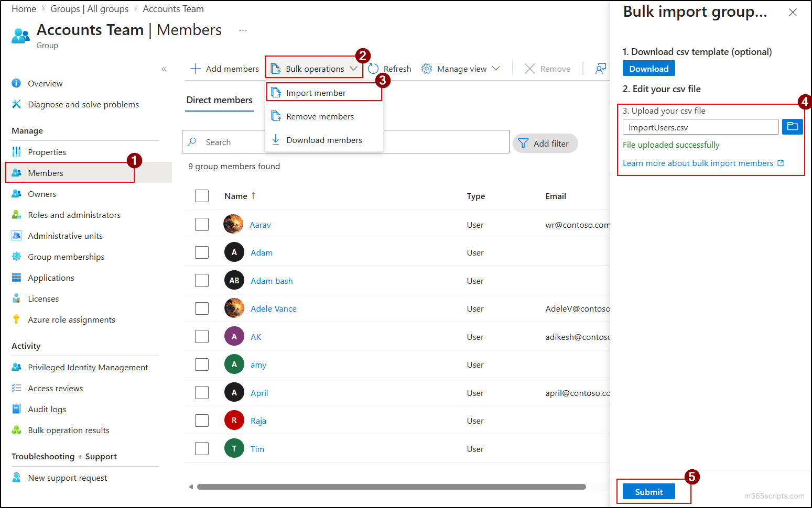Screen dimensions: 812x508
Task: Choose Download members from menu
Action: (324, 140)
